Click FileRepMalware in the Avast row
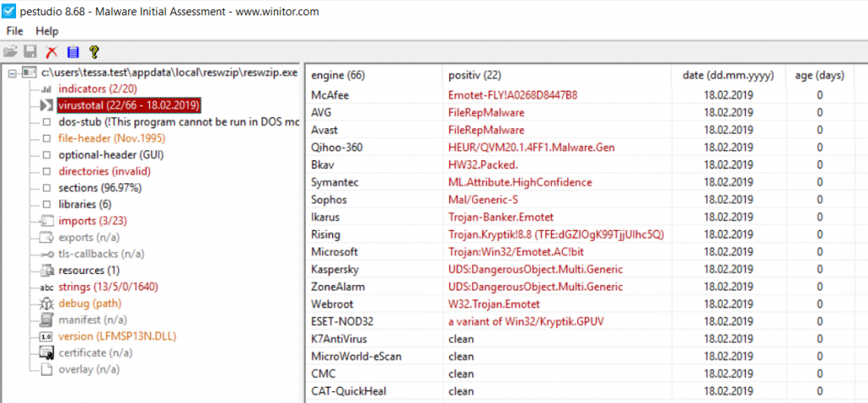Viewport: 868px width, 403px height. click(486, 130)
